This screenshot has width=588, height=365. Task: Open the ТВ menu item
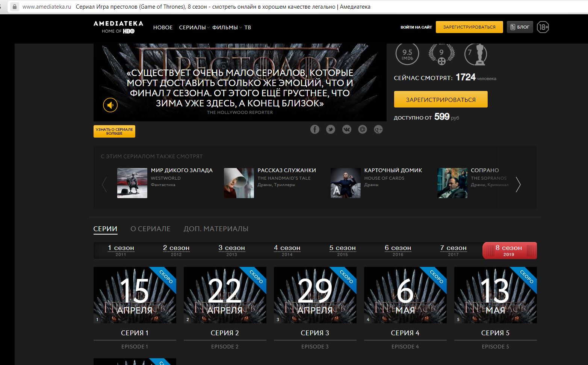(x=248, y=27)
